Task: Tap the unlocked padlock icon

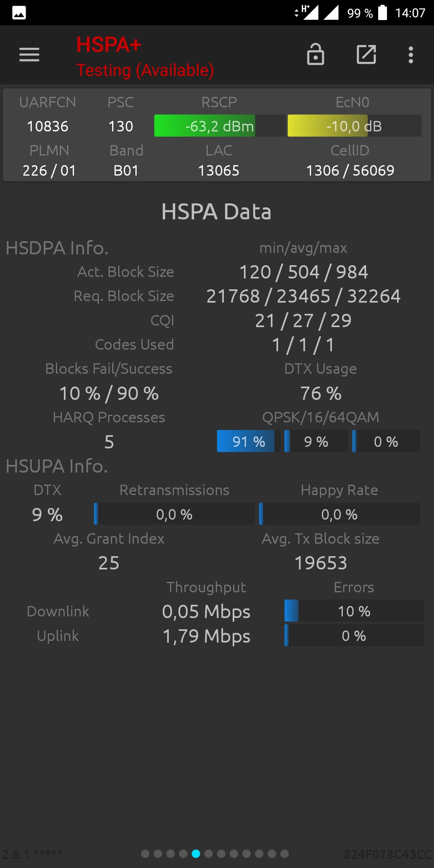Action: 315,54
